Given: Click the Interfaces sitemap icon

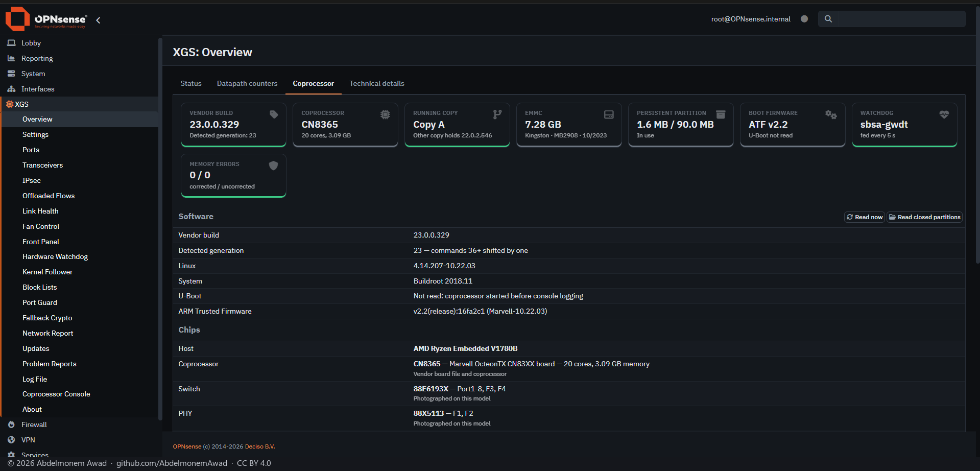Looking at the screenshot, I should 11,89.
